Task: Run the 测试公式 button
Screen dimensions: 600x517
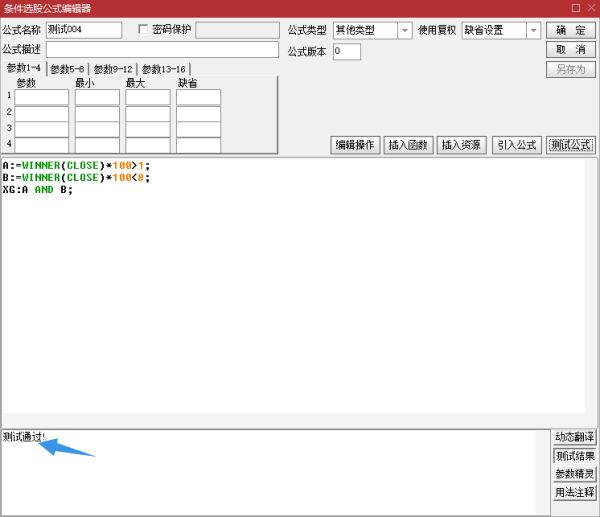Action: [570, 145]
